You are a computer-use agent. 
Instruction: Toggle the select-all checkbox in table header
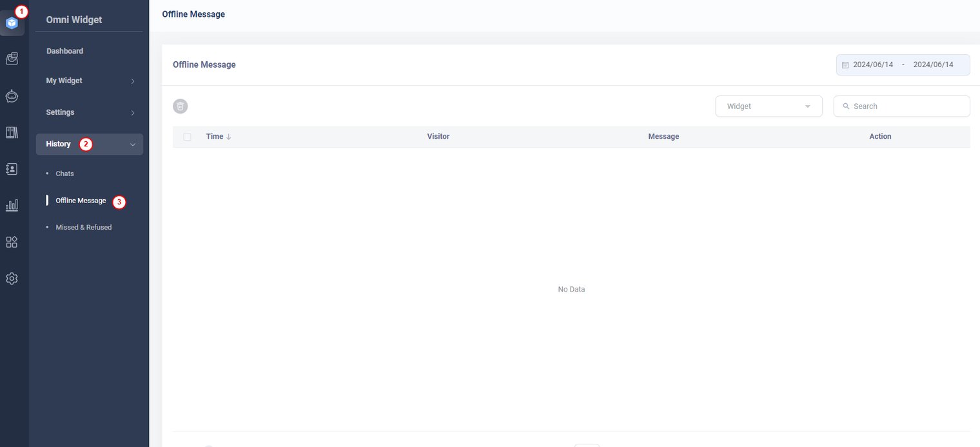187,137
